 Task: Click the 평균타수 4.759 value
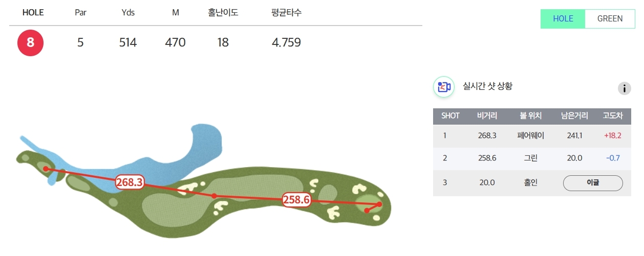(286, 42)
